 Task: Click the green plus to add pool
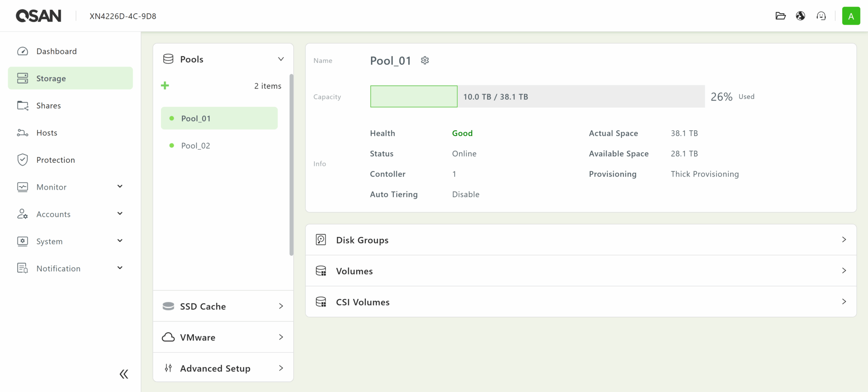pos(165,86)
